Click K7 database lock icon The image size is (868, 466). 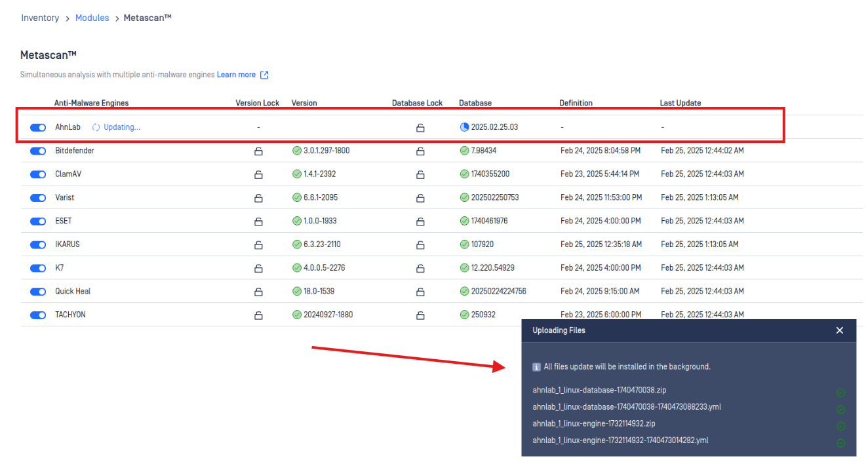tap(420, 269)
